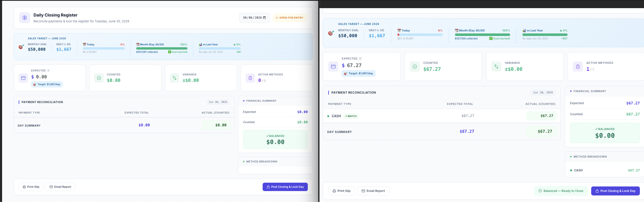Click the Target: $1,667/day badge in left window
The width and height of the screenshot is (644, 202).
(47, 84)
